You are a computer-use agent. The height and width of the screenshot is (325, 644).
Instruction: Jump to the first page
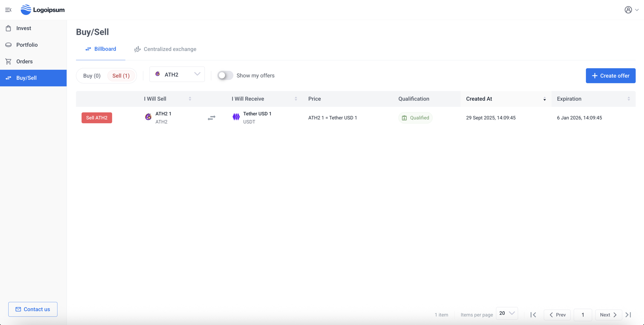point(533,315)
